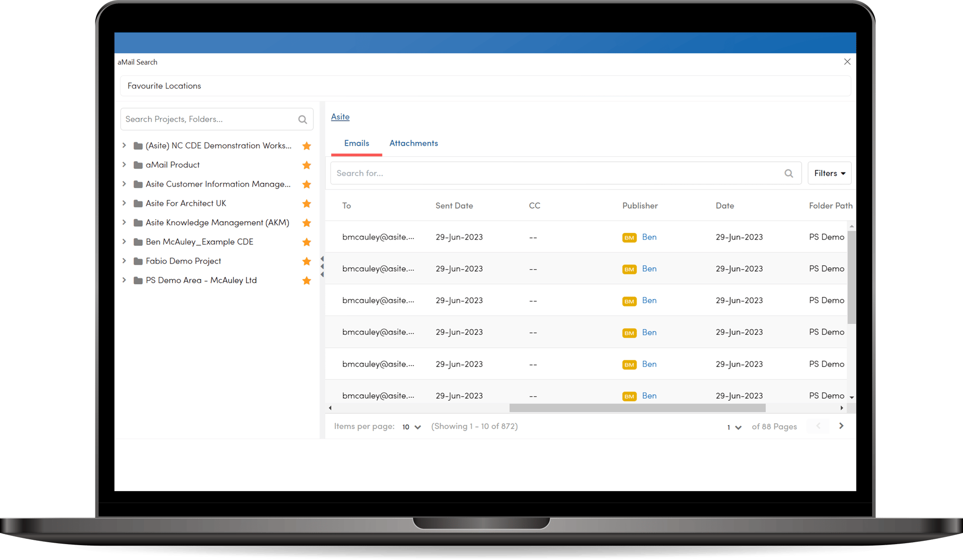
Task: Click the Favourite Locations header bar
Action: click(x=485, y=86)
